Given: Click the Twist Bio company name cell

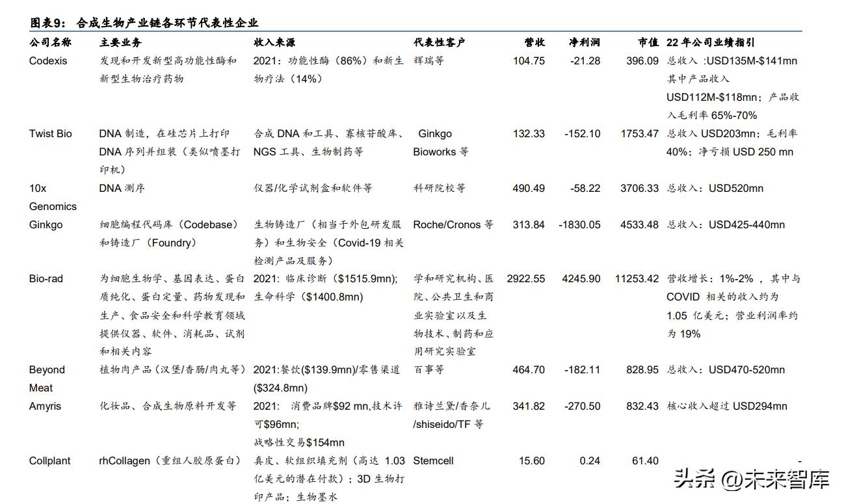Looking at the screenshot, I should pos(51,133).
